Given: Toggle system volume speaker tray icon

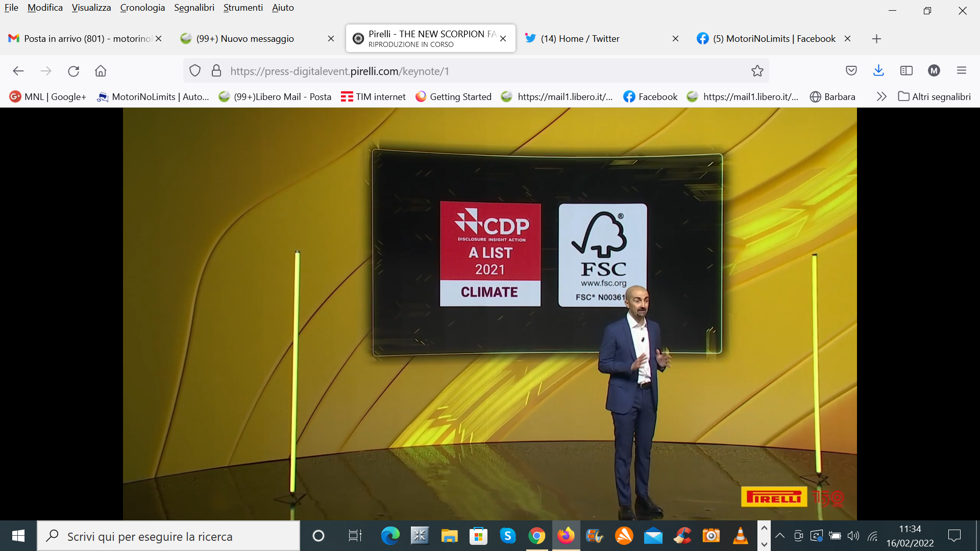Looking at the screenshot, I should pyautogui.click(x=853, y=536).
